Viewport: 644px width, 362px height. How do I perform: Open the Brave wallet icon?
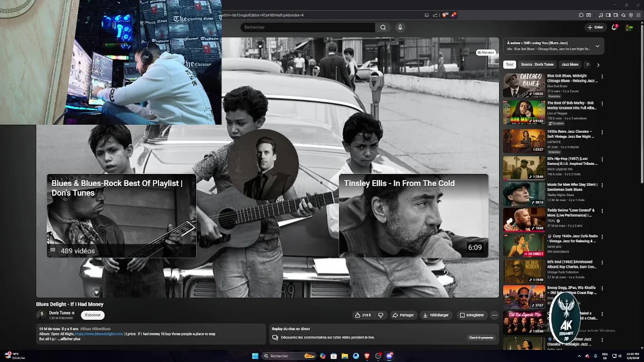pos(616,15)
